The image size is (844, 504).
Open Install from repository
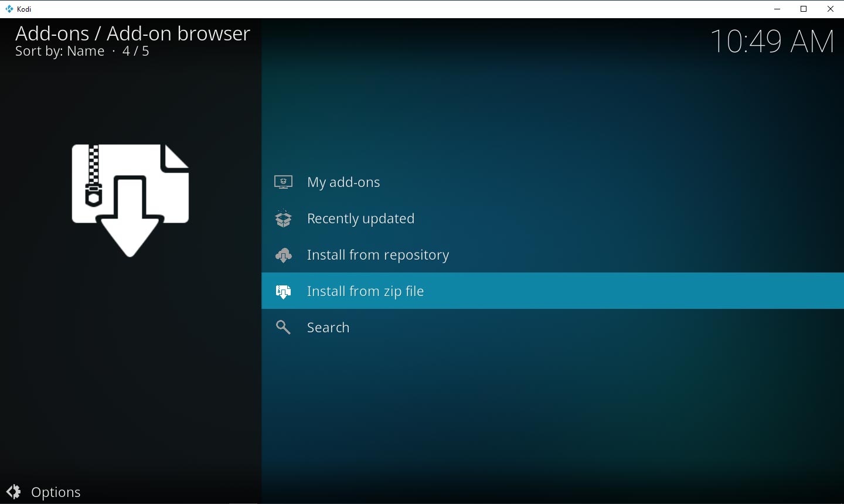pyautogui.click(x=377, y=255)
